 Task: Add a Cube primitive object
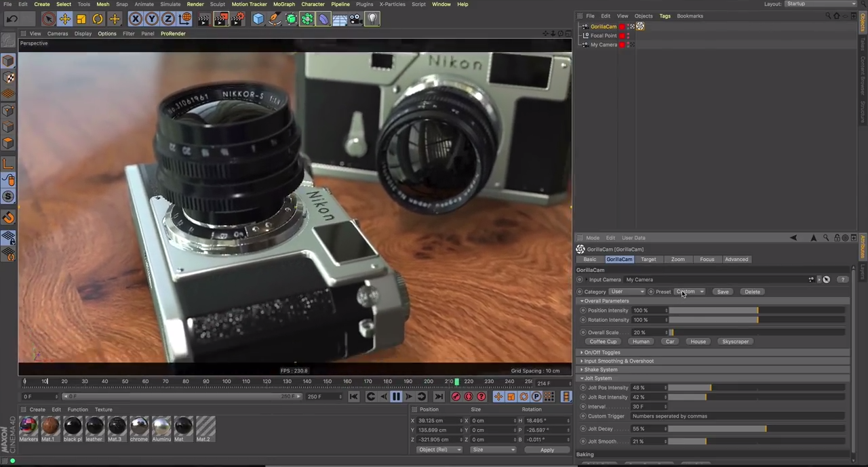click(x=258, y=19)
